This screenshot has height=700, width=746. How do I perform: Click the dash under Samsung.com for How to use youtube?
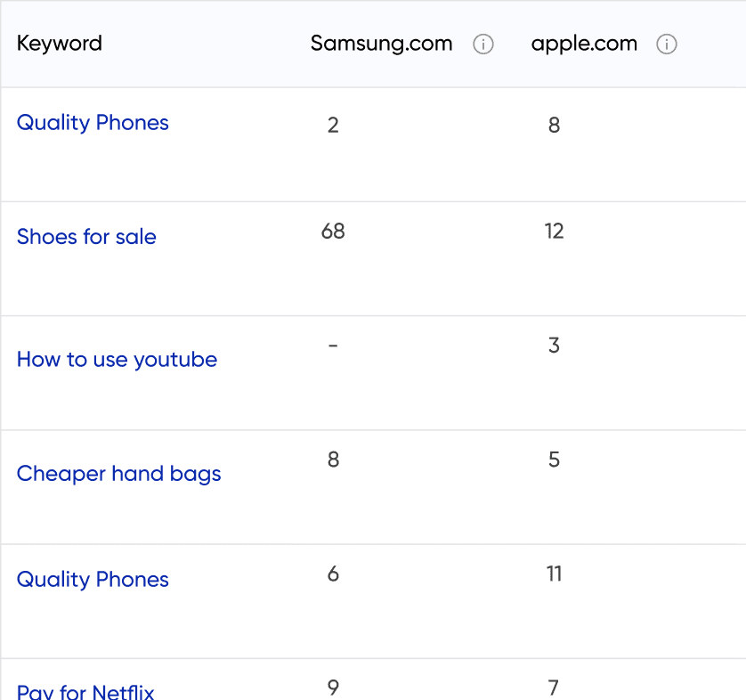tap(333, 346)
